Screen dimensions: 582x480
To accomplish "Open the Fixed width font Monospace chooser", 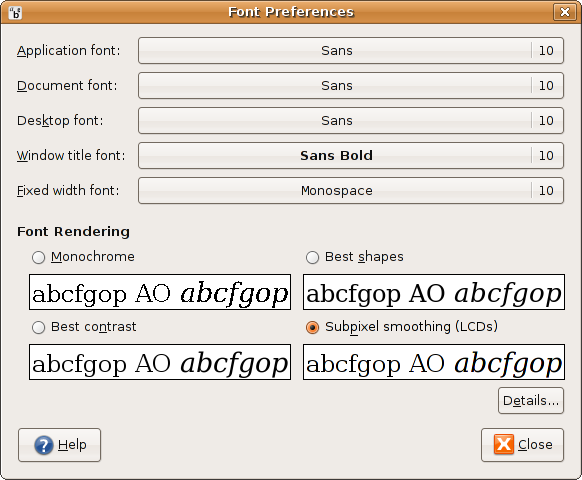I will (351, 190).
